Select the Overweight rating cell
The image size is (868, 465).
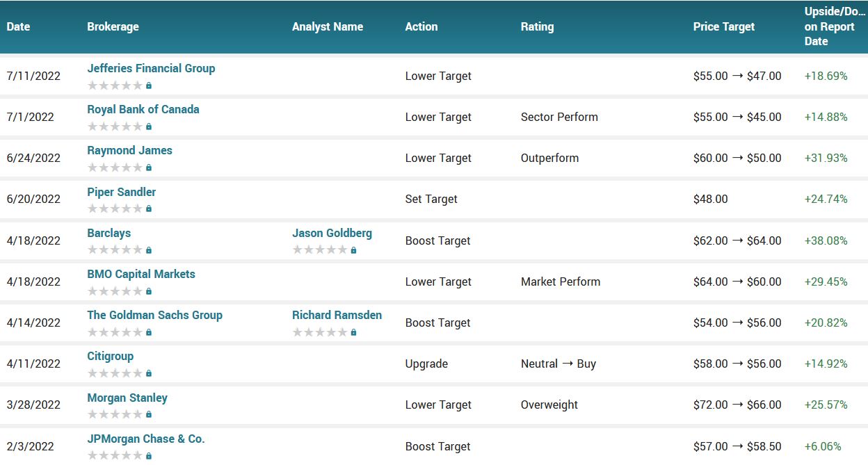(549, 405)
